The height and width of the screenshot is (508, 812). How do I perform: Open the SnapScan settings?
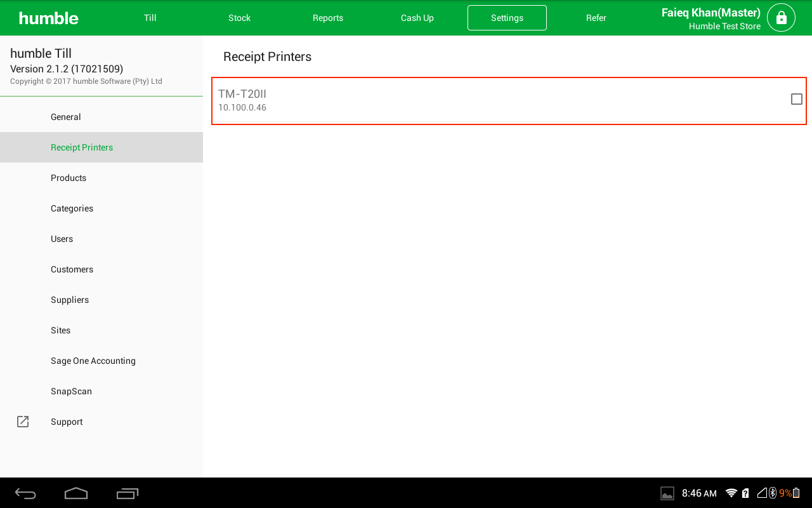[101, 391]
